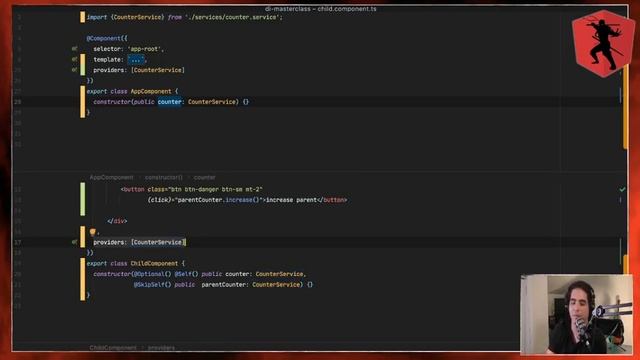Viewport: 640px width, 360px height.
Task: Click the gutter icon beside ChildComponent providers line
Action: [74, 242]
